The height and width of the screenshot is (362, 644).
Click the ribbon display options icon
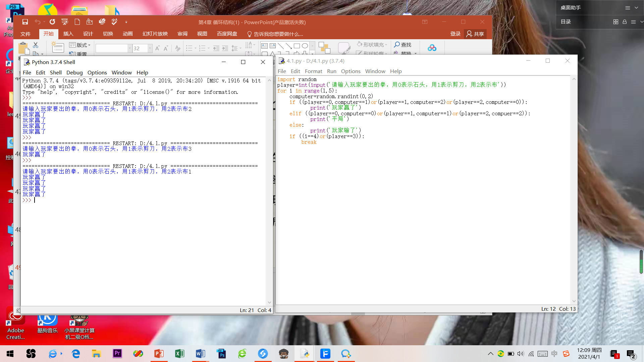pyautogui.click(x=425, y=22)
